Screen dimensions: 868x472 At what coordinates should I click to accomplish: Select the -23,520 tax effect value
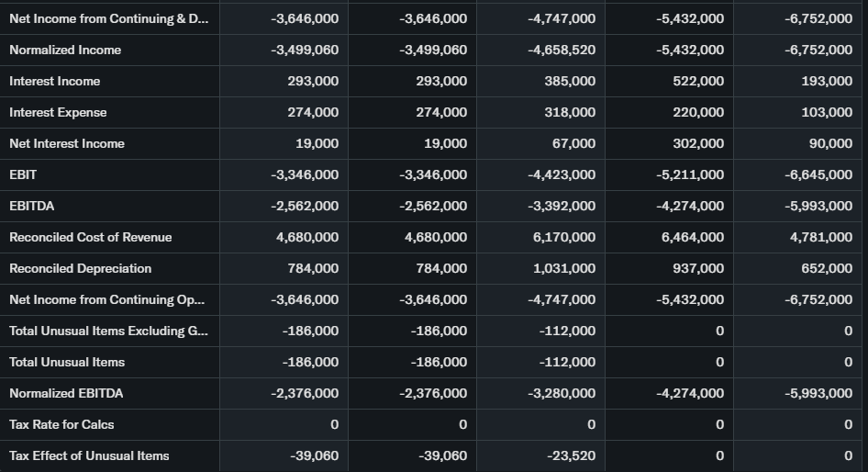[x=571, y=455]
